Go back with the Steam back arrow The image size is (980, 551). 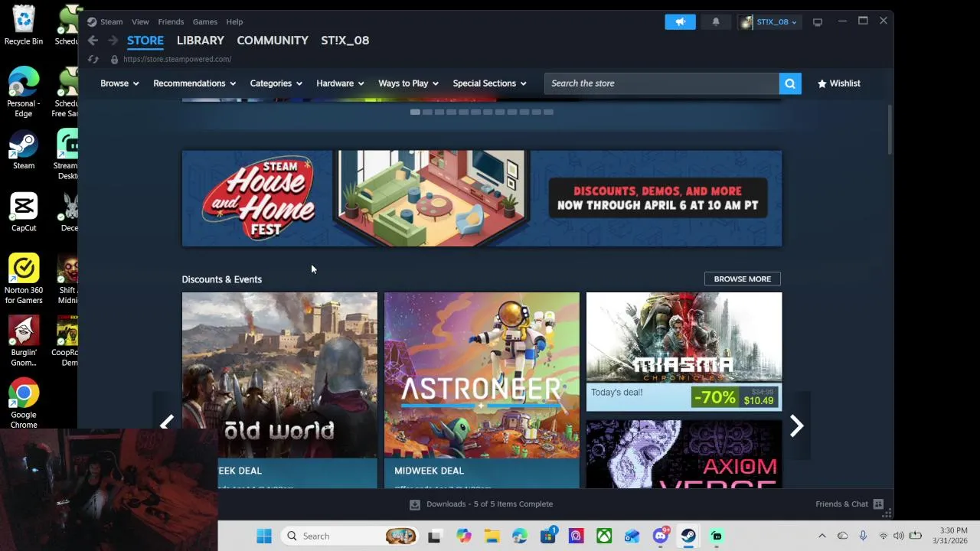(x=93, y=41)
